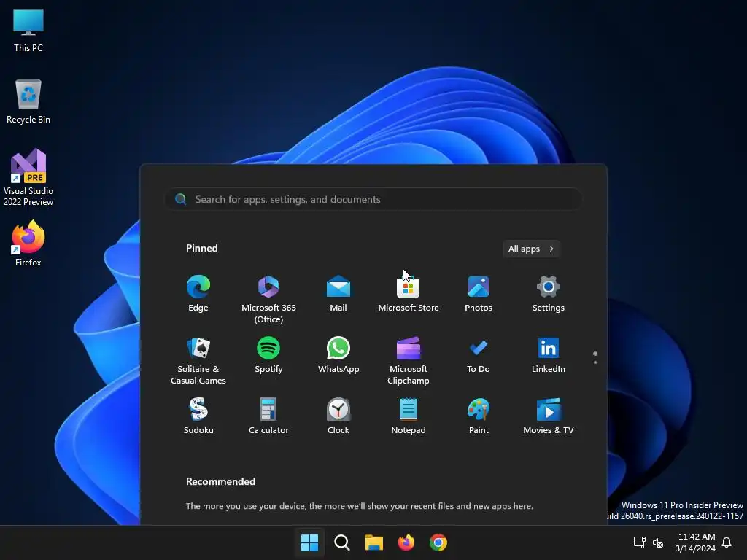
Task: Open the Mail app
Action: [x=338, y=293]
